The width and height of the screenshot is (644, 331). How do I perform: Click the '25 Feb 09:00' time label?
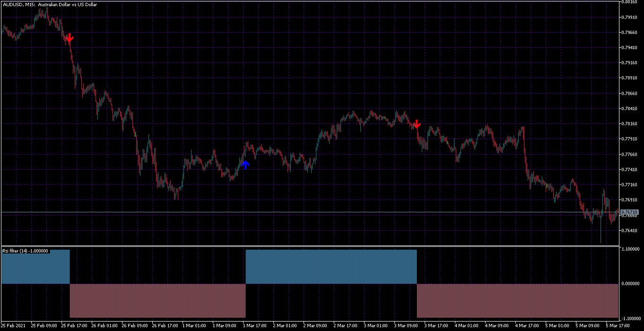(44, 326)
